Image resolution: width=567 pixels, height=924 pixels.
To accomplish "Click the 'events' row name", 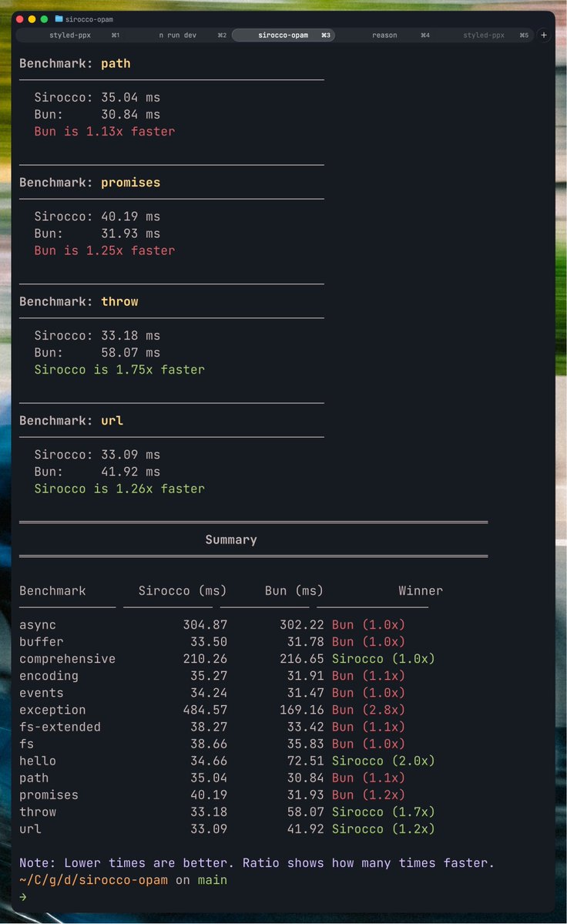I will [41, 693].
